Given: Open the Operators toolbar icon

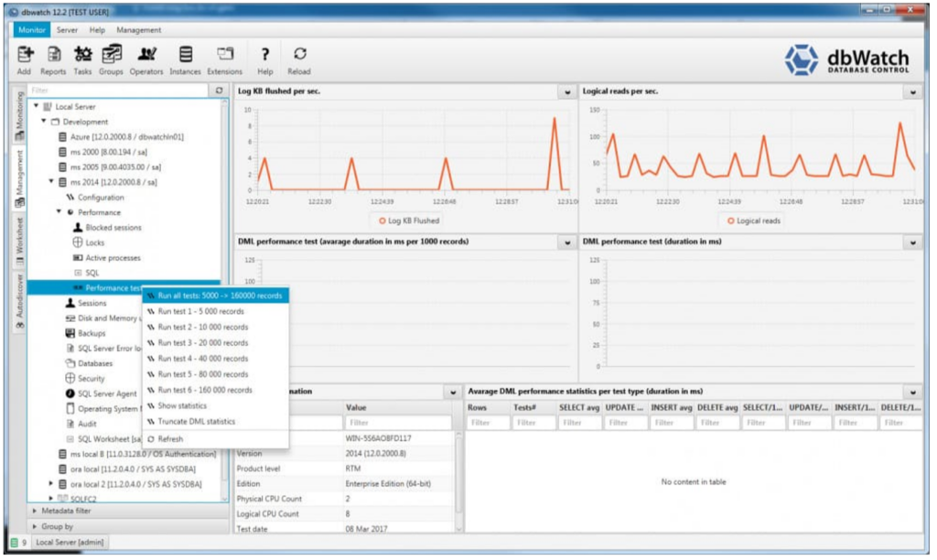Looking at the screenshot, I should point(147,55).
